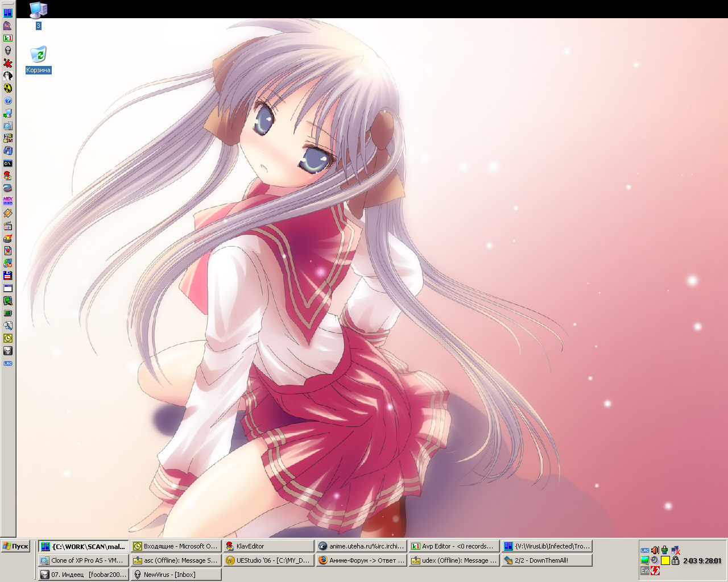The height and width of the screenshot is (582, 728).
Task: Launch the yellow radiation symbol sidebar icon
Action: 8,88
